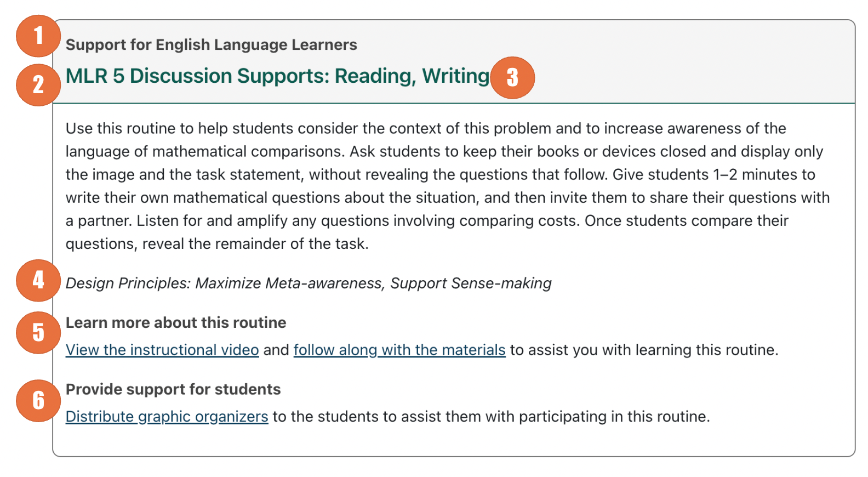Click the orange number 4 marker
The width and height of the screenshot is (868, 477).
[x=38, y=280]
